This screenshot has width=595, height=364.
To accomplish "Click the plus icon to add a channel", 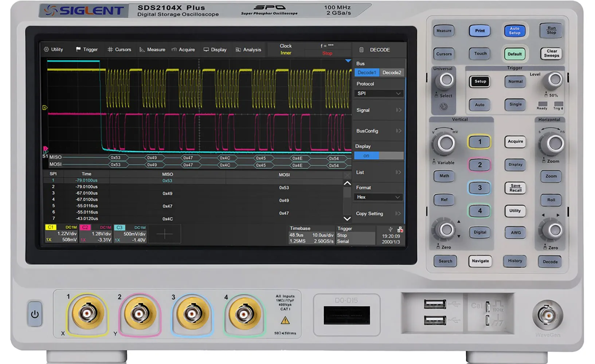I will [165, 234].
